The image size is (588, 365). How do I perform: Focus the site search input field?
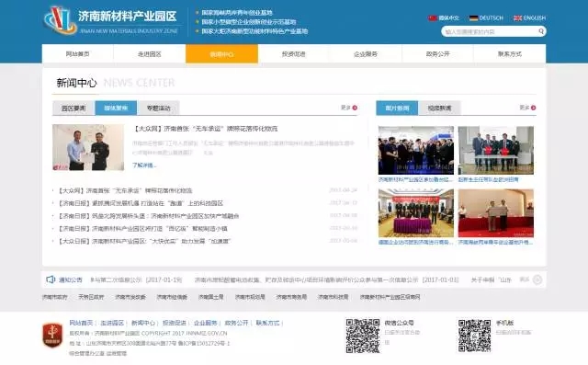tap(490, 31)
